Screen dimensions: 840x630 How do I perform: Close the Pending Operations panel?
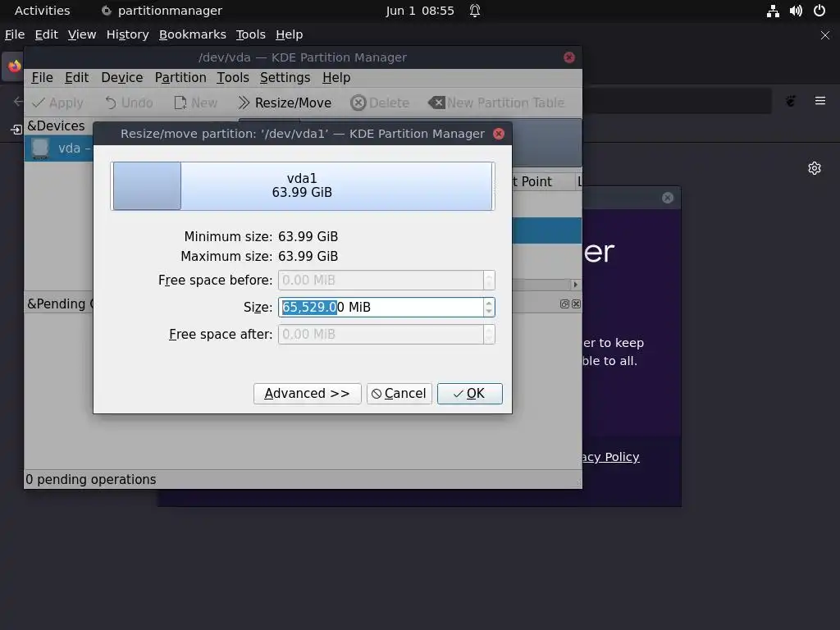576,304
